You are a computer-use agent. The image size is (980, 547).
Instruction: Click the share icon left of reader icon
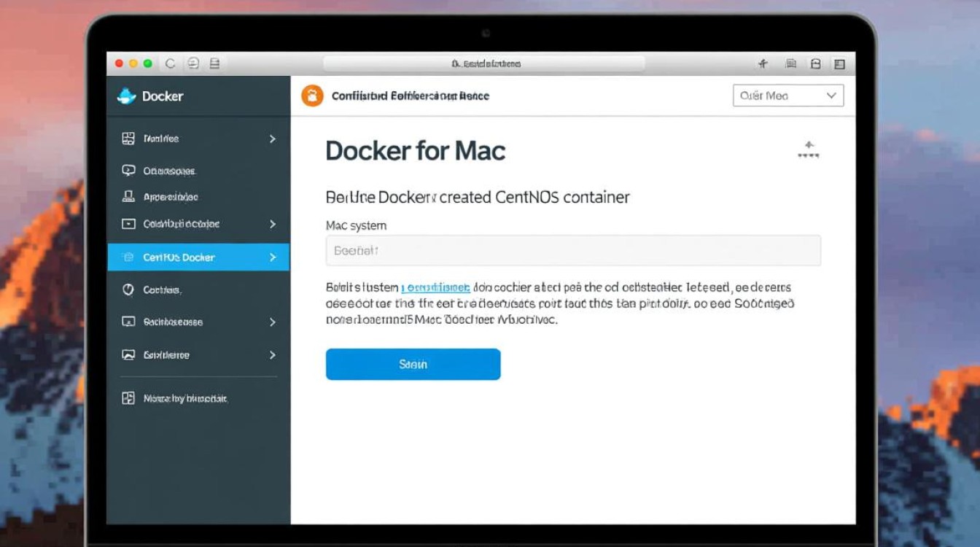point(763,64)
